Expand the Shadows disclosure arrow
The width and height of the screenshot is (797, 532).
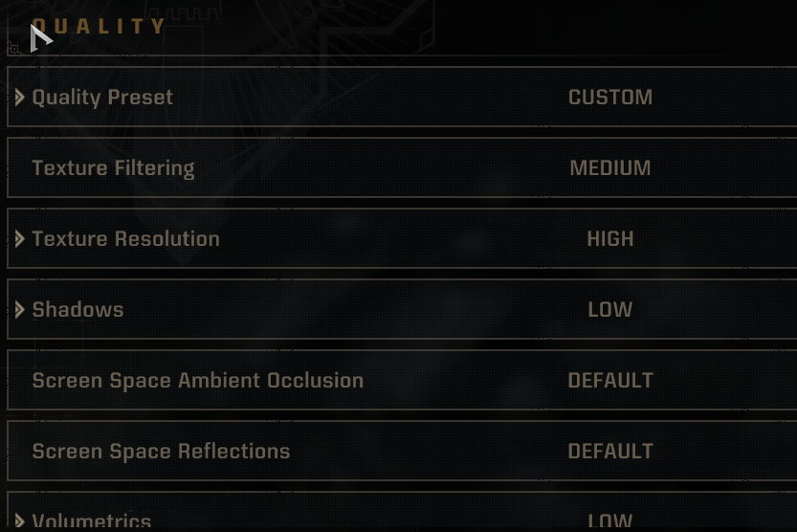pyautogui.click(x=20, y=309)
